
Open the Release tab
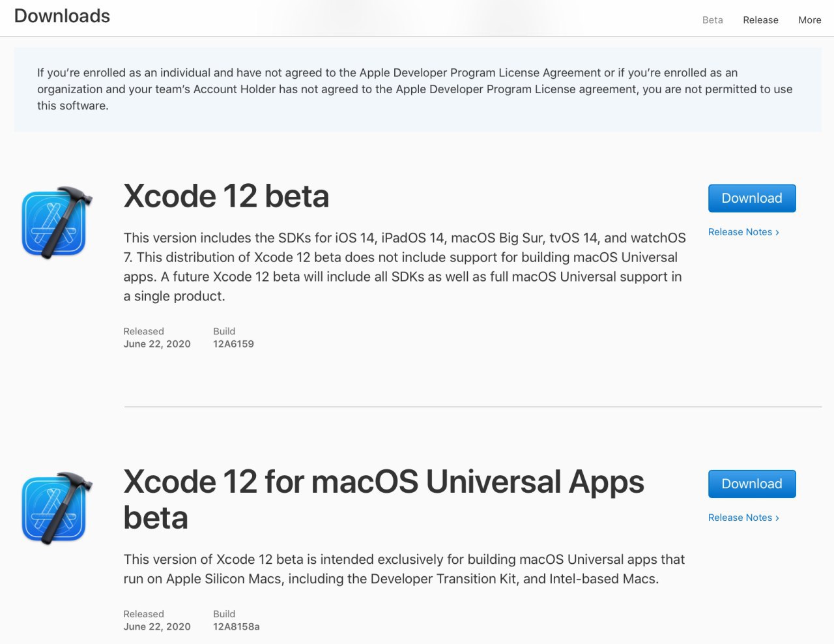760,20
